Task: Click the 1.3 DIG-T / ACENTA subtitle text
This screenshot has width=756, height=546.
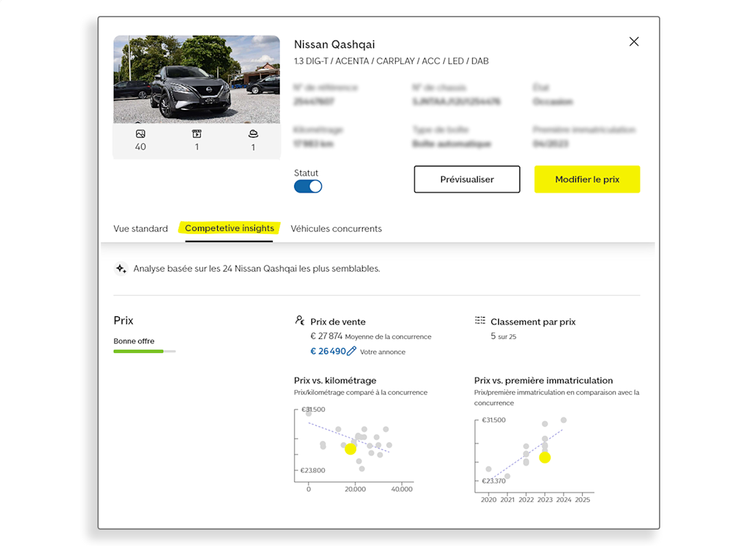Action: [x=392, y=61]
